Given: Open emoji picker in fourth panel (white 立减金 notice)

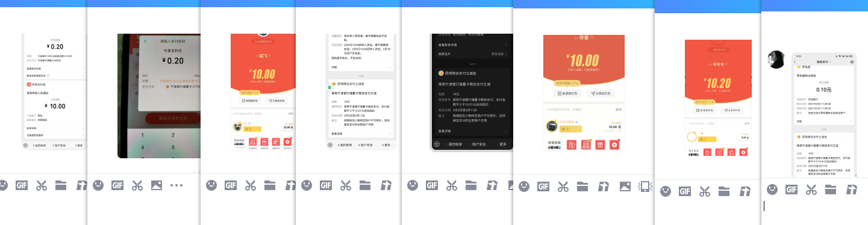Looking at the screenshot, I should click(307, 185).
